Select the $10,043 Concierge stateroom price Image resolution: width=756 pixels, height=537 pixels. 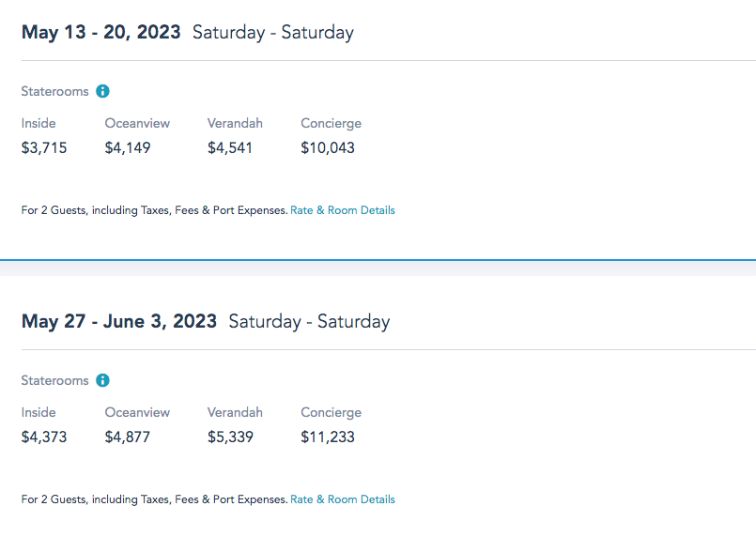328,147
